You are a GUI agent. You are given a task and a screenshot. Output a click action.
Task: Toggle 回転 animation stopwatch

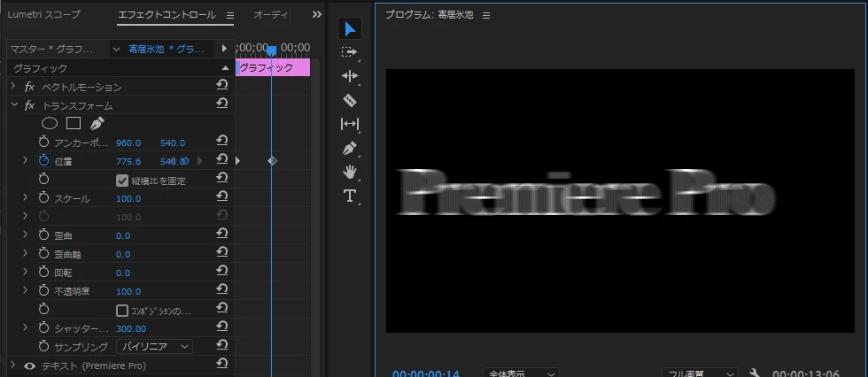[x=43, y=272]
